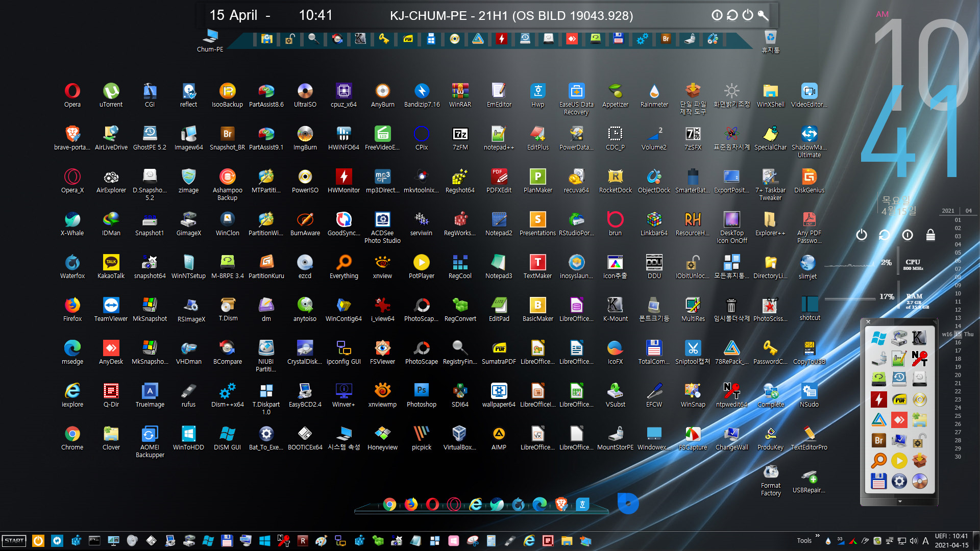Launch the 7zFM file manager icon

tap(460, 138)
